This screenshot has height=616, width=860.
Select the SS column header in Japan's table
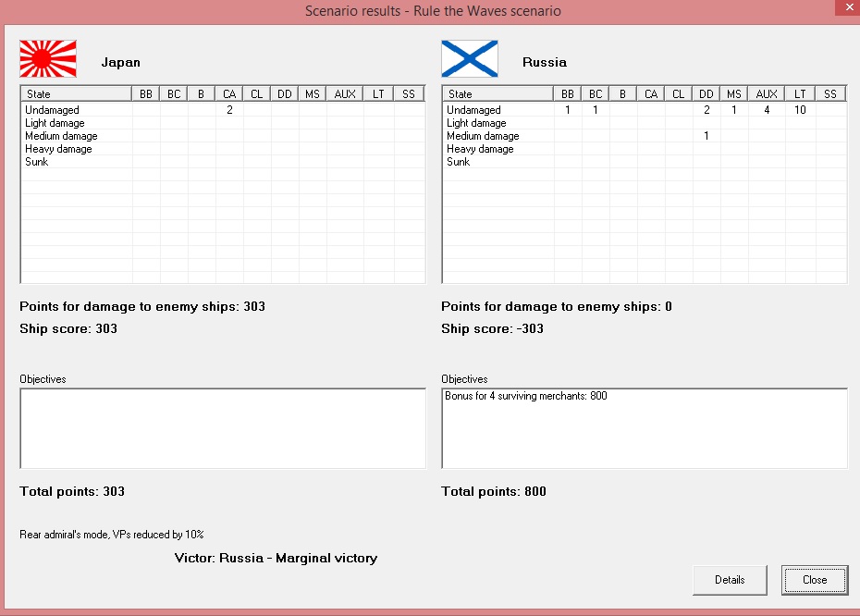click(409, 93)
